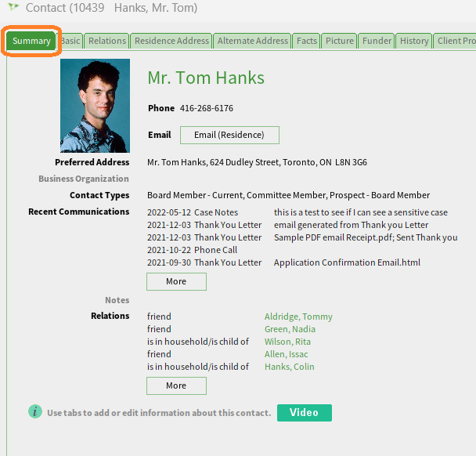Open relation Green, Nadia
476x456 pixels.
290,329
